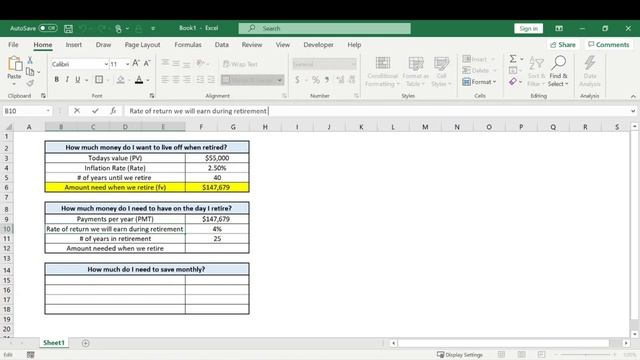Image resolution: width=640 pixels, height=360 pixels.
Task: Open the AutoSum dropdown arrow
Action: (522, 60)
